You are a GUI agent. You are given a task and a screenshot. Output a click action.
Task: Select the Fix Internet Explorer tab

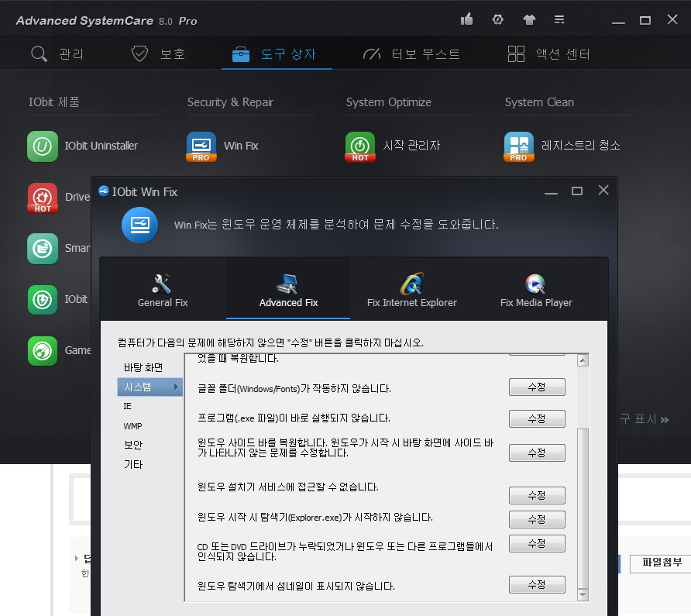pyautogui.click(x=411, y=289)
